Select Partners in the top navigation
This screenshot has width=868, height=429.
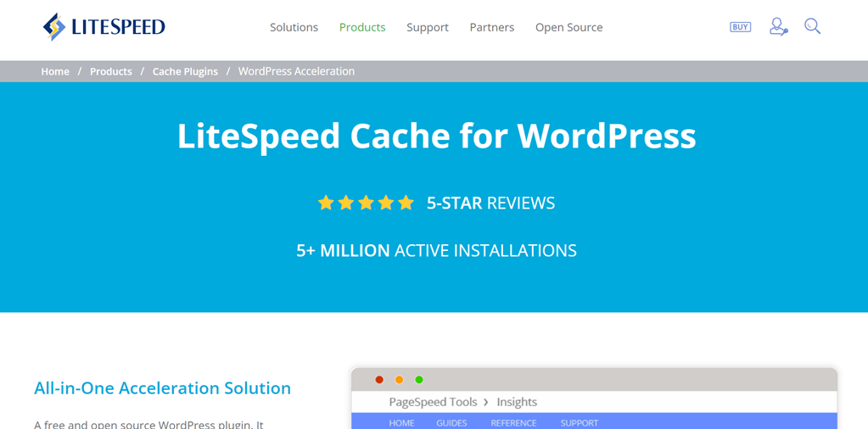(x=492, y=27)
